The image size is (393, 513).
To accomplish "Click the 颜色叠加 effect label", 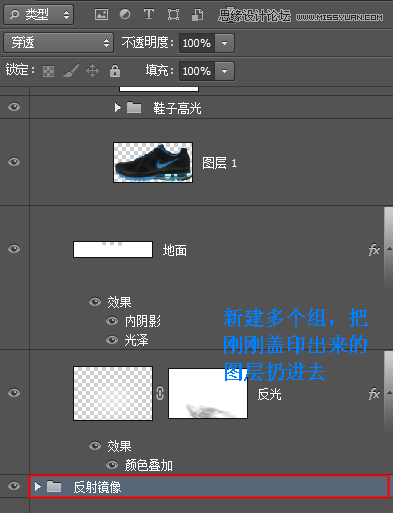I will coord(149,465).
